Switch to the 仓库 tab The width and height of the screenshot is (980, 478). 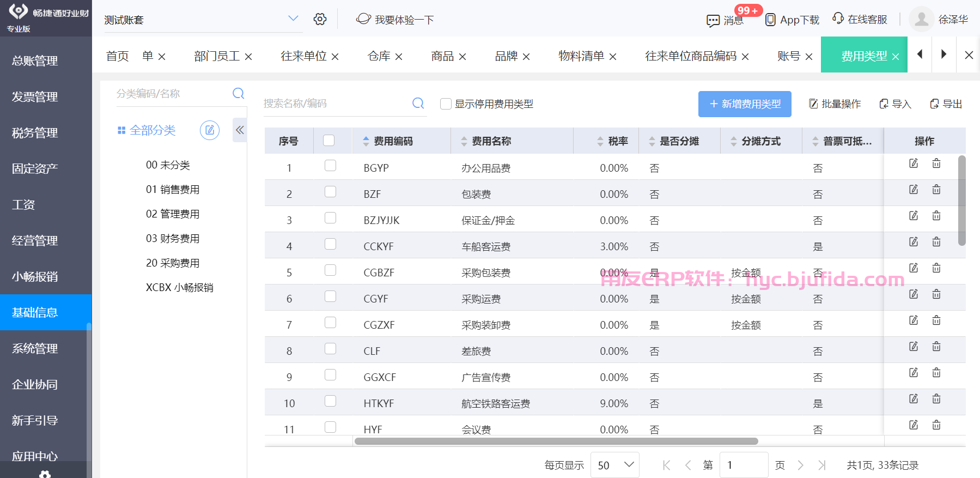point(379,56)
